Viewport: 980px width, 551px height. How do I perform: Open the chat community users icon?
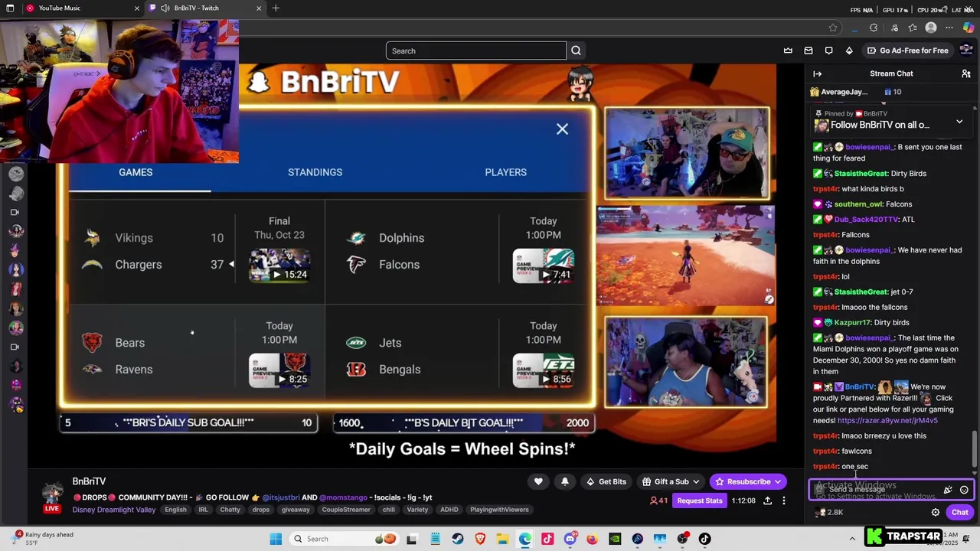click(x=966, y=73)
